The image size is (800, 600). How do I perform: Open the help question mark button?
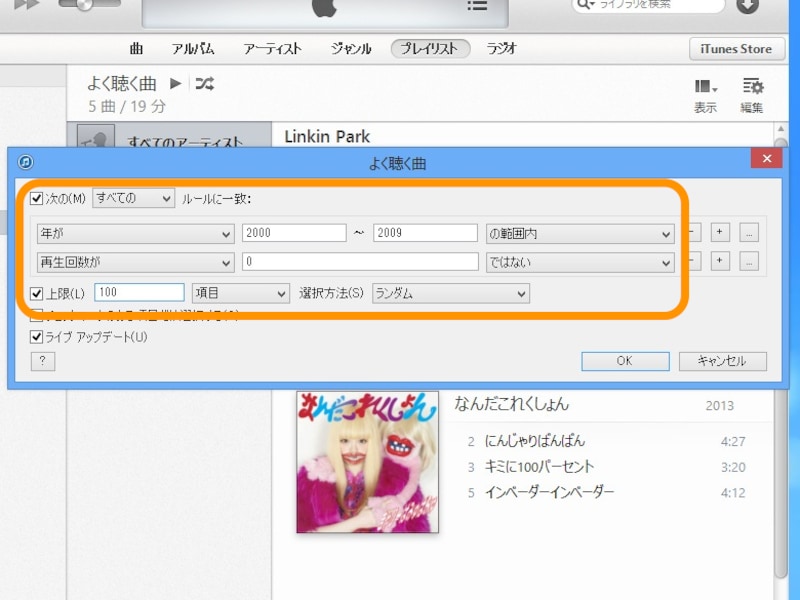(43, 361)
